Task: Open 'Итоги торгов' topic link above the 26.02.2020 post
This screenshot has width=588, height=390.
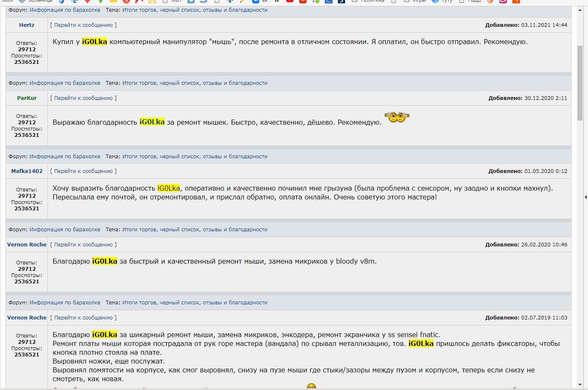Action: (195, 230)
